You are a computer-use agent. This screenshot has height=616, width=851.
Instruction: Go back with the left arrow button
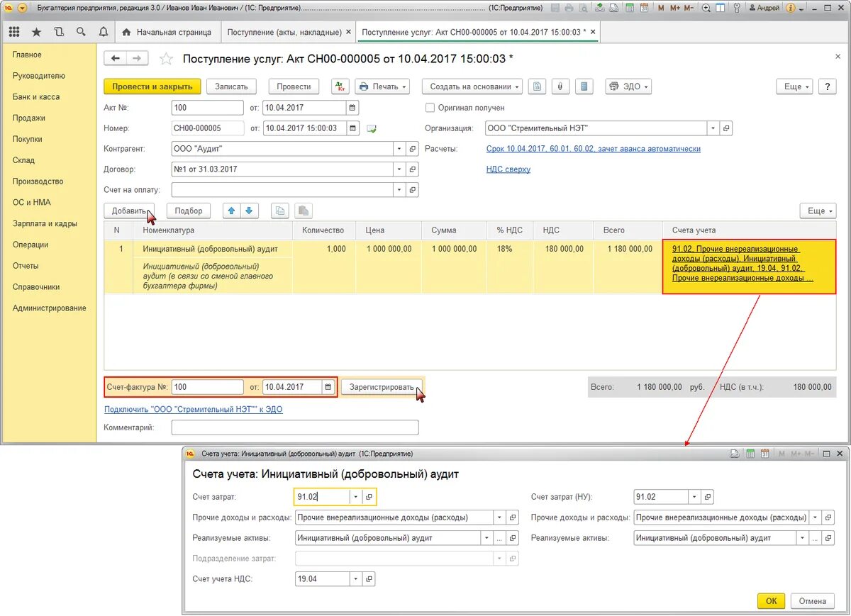click(116, 58)
